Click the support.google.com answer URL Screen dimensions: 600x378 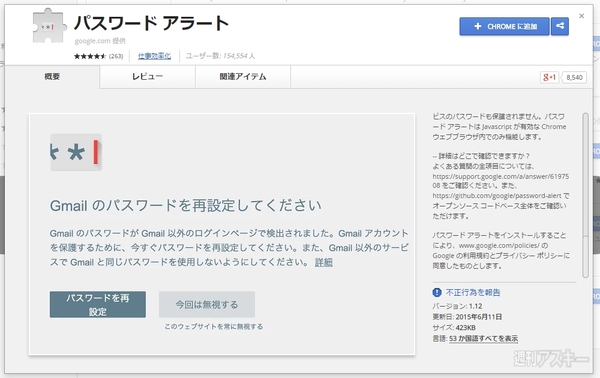[501, 181]
